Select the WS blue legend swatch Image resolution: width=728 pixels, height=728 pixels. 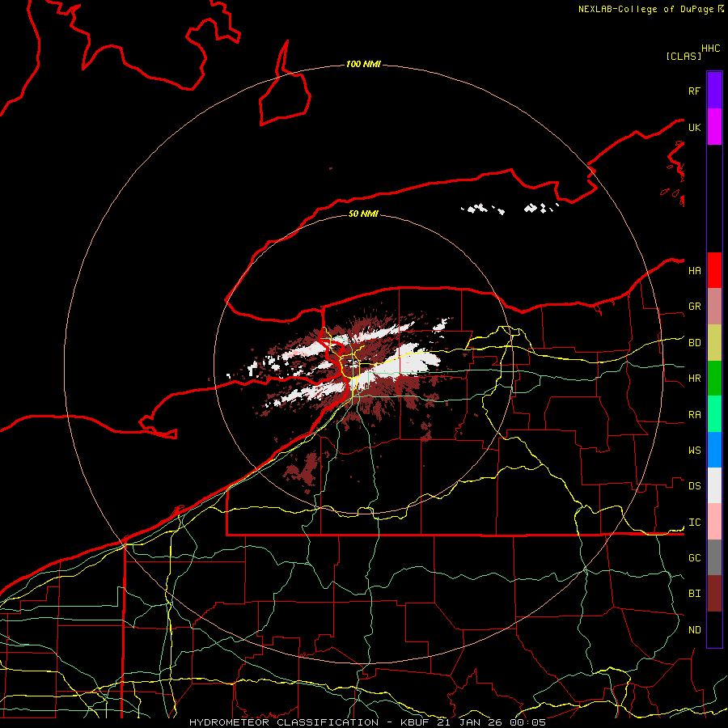(x=714, y=450)
